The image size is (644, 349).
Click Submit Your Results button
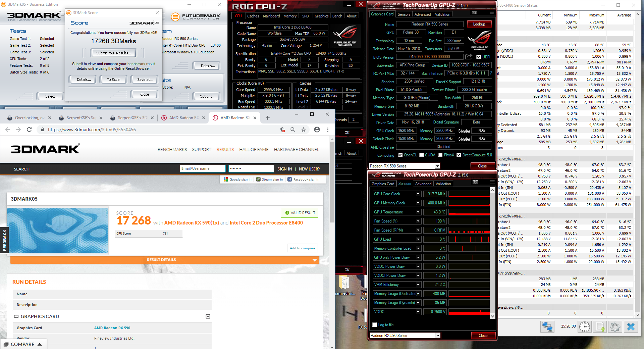pos(113,53)
